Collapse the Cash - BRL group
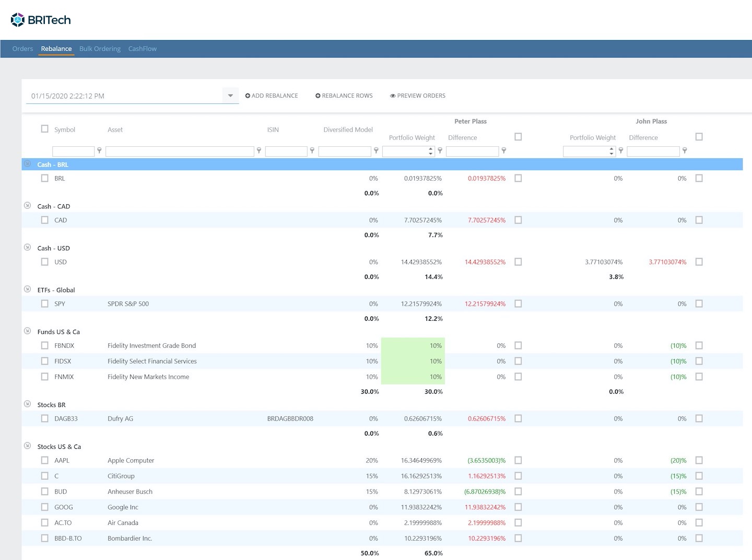Viewport: 752px width, 560px height. (28, 164)
